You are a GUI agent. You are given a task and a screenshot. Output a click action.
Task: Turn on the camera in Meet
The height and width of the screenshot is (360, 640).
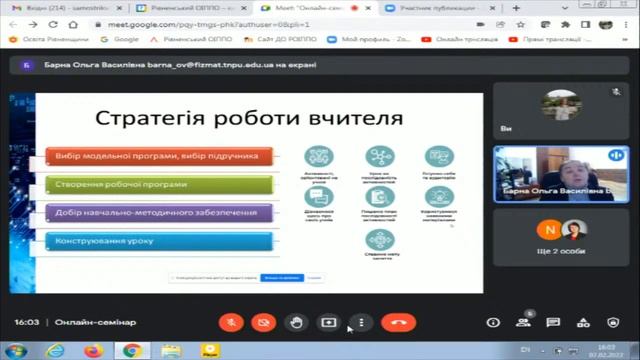pyautogui.click(x=264, y=322)
